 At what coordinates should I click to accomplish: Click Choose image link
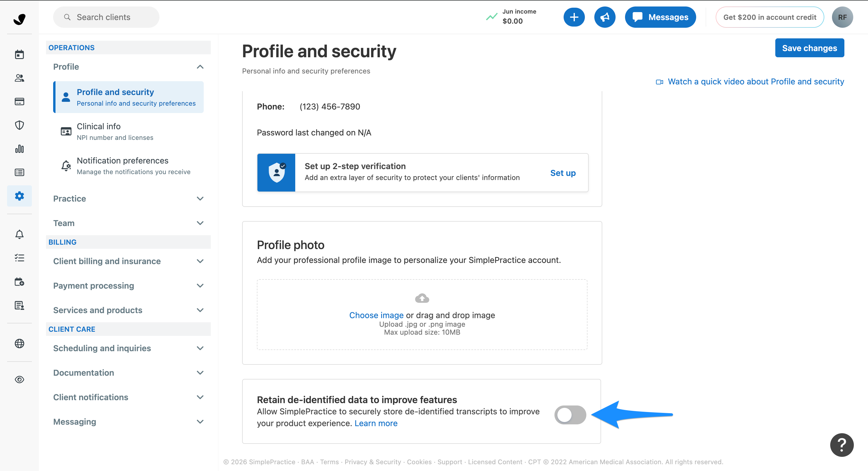click(x=376, y=315)
